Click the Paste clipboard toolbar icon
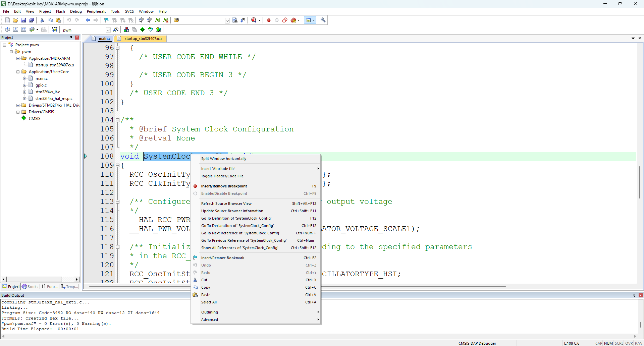Viewport: 644px width, 346px height. (x=58, y=20)
